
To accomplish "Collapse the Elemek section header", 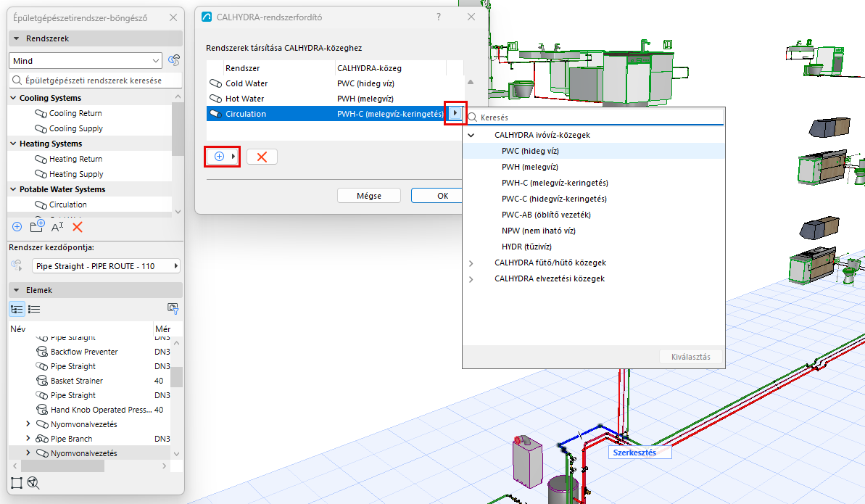I will point(17,290).
